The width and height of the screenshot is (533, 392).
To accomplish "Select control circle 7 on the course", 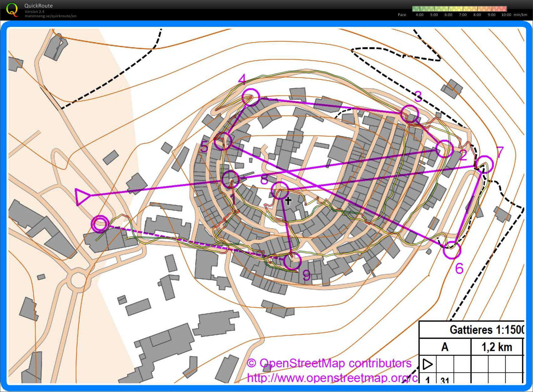I will pos(484,164).
